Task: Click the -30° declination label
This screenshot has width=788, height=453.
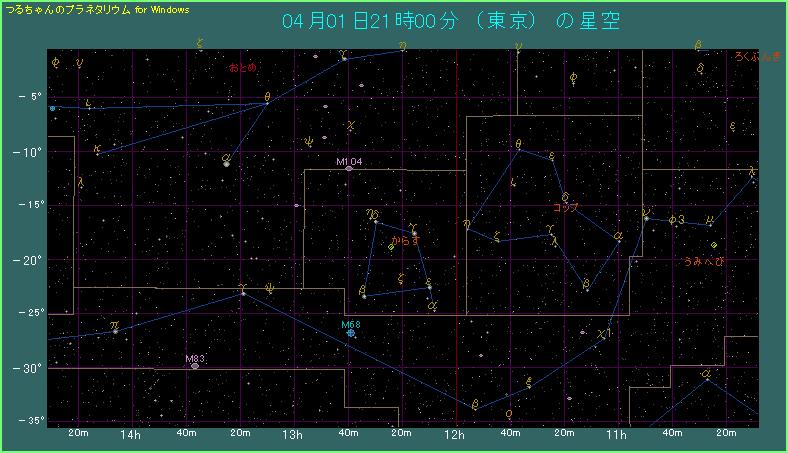Action: [x=28, y=368]
